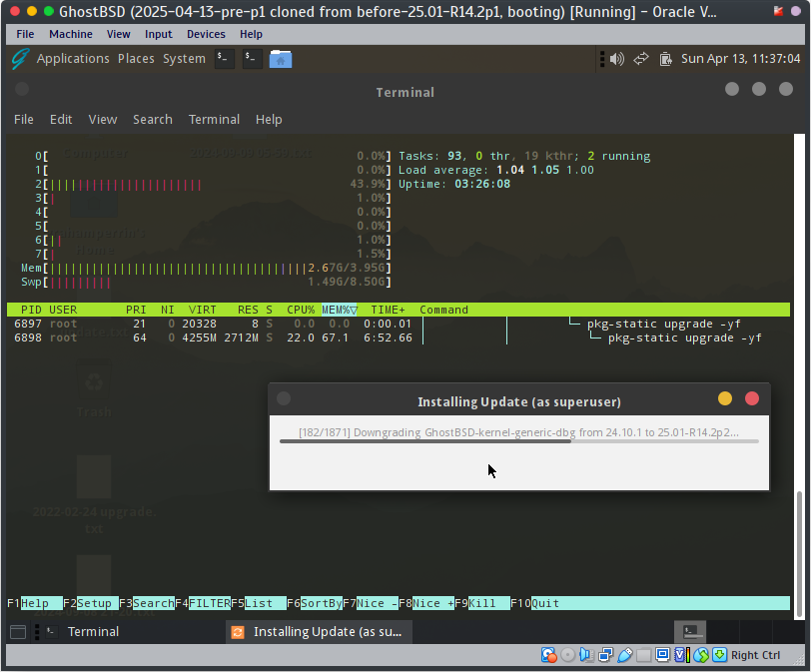The height and width of the screenshot is (672, 811).
Task: Open Terminal window Search menu
Action: 153,120
